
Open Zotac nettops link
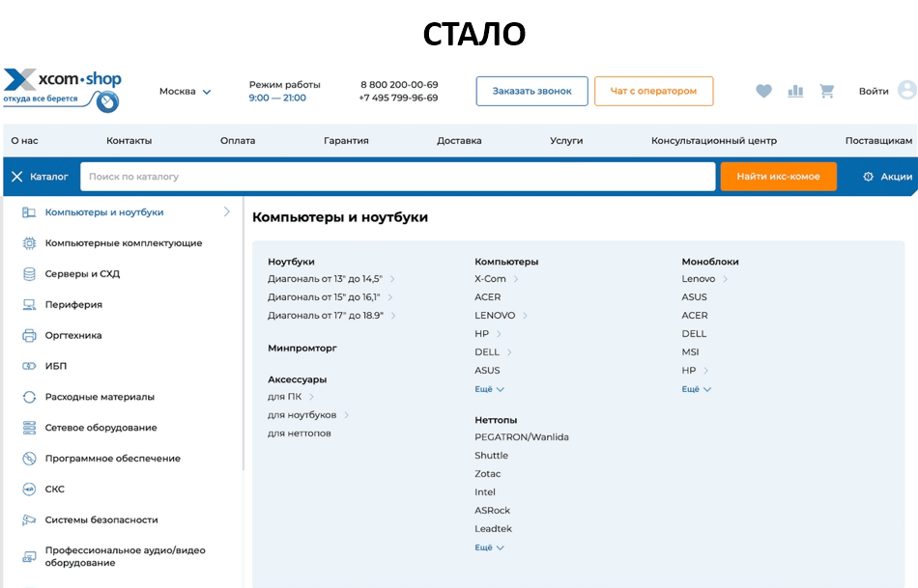[488, 474]
